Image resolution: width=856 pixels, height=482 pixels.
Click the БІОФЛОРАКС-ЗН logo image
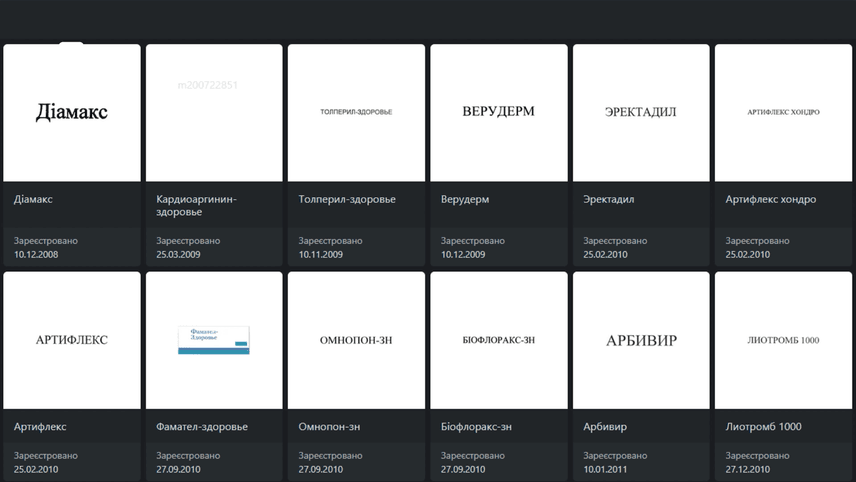(x=498, y=340)
